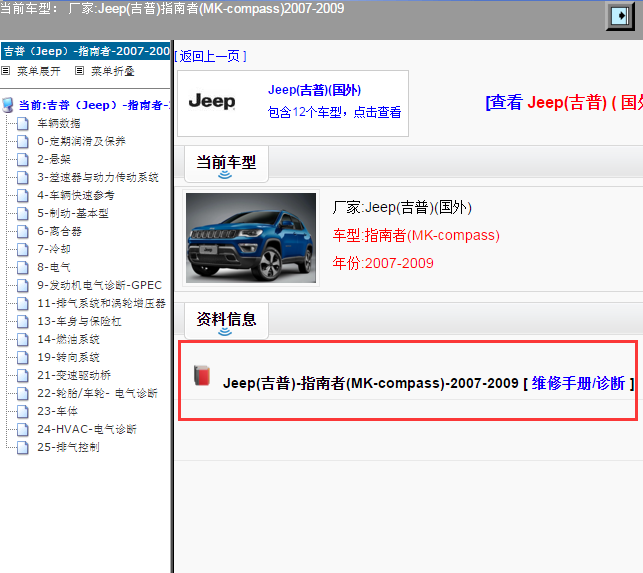Expand all menus with 菜单展开

coord(39,71)
